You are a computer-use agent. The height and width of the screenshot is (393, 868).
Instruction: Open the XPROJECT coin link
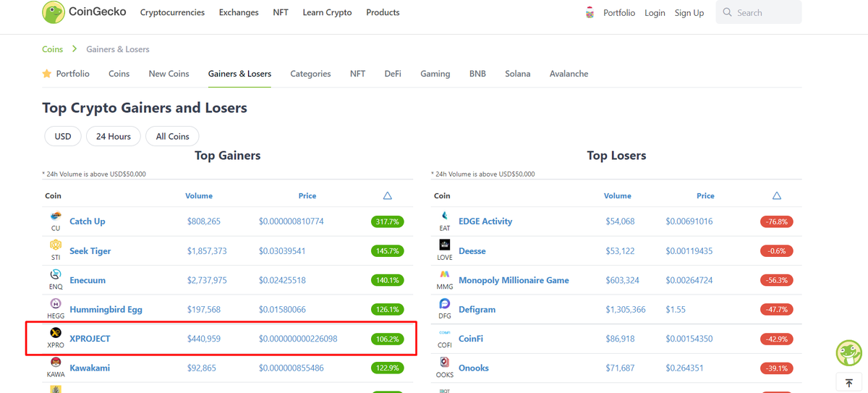tap(90, 339)
